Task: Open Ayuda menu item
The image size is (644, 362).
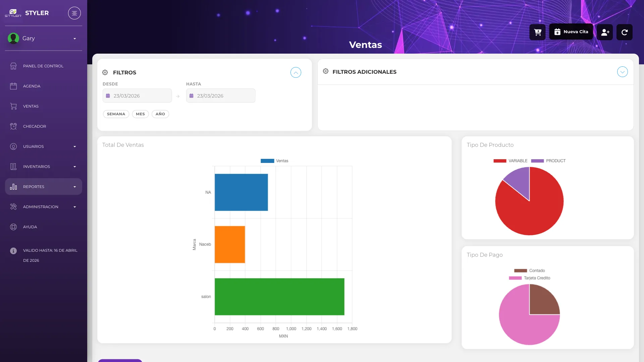Action: point(44,227)
